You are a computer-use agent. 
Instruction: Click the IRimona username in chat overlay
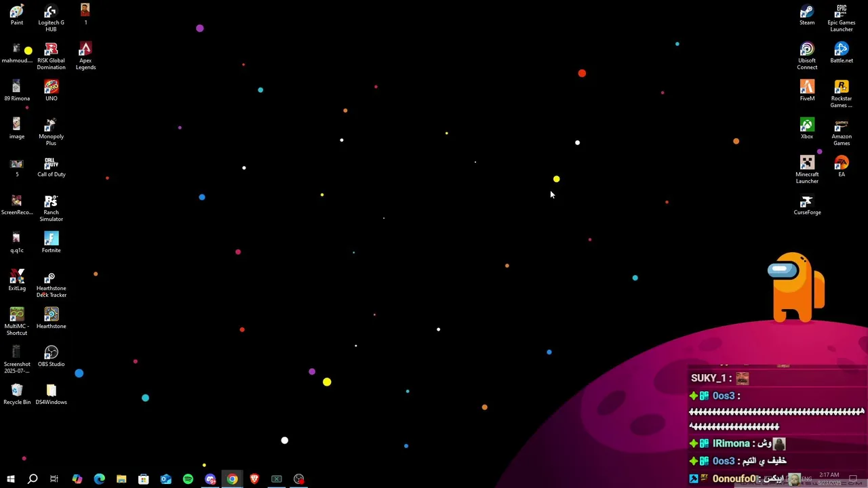point(731,443)
